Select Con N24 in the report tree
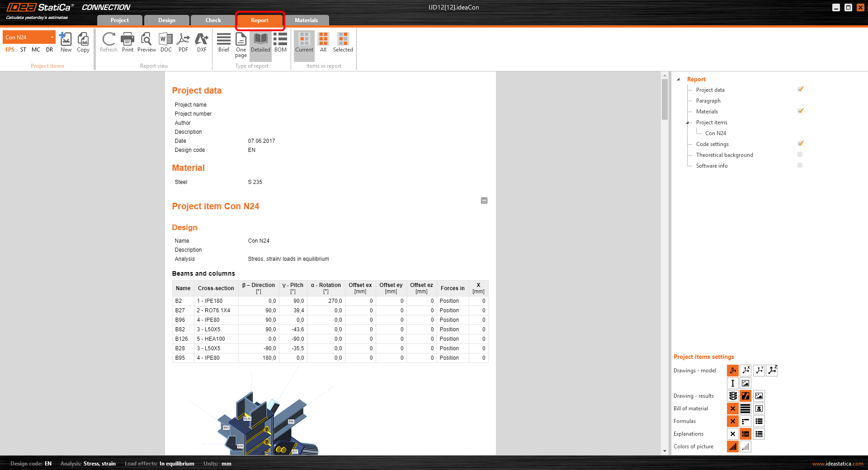The width and height of the screenshot is (868, 470). [716, 133]
